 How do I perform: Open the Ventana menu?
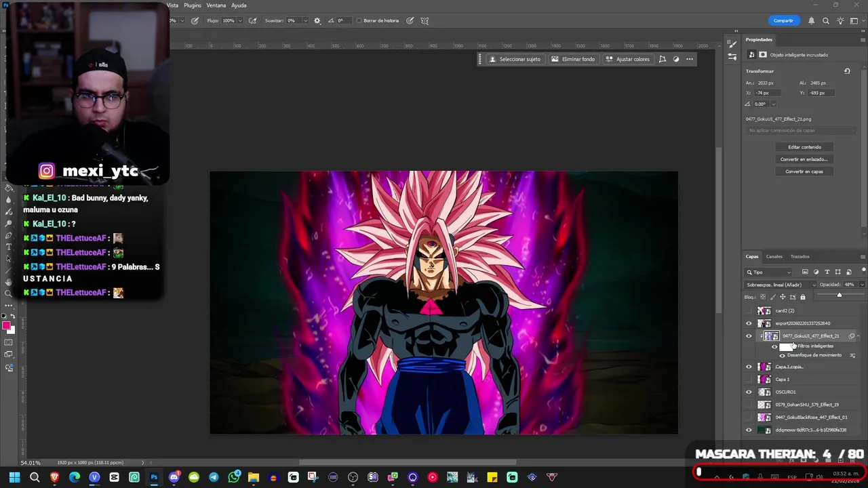216,5
